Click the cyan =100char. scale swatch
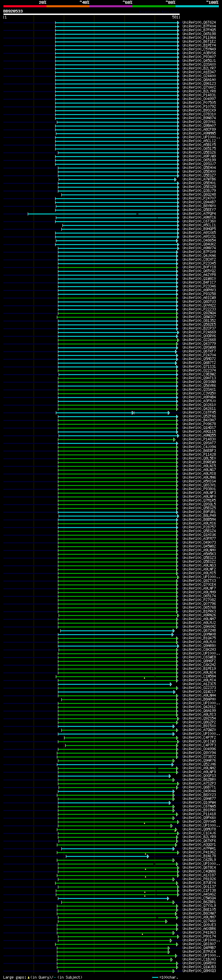 (155, 977)
